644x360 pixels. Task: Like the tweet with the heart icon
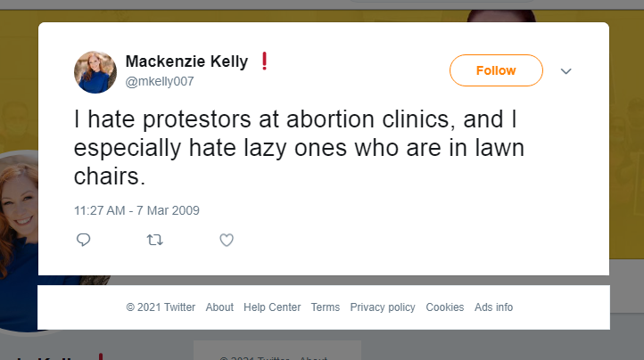point(227,240)
